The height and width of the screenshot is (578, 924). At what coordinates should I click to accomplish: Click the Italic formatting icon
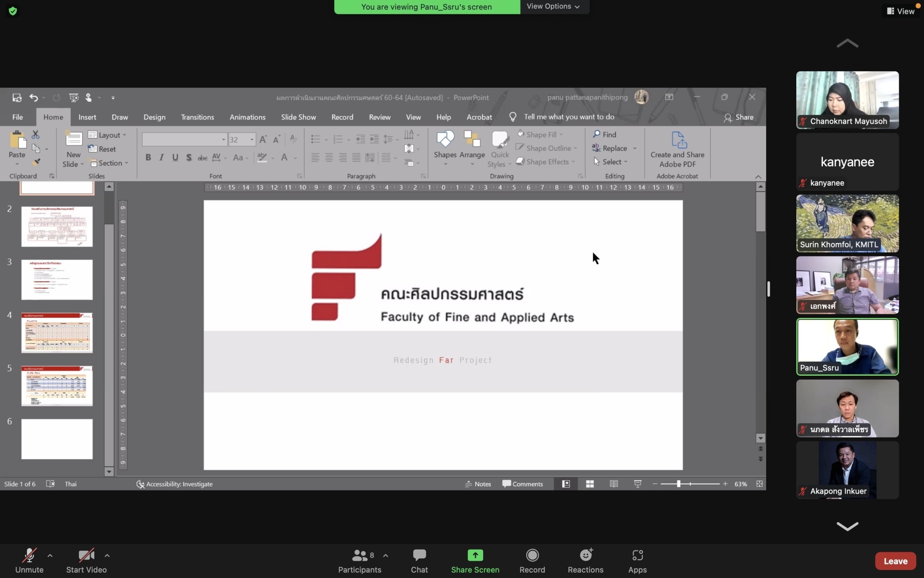click(162, 157)
